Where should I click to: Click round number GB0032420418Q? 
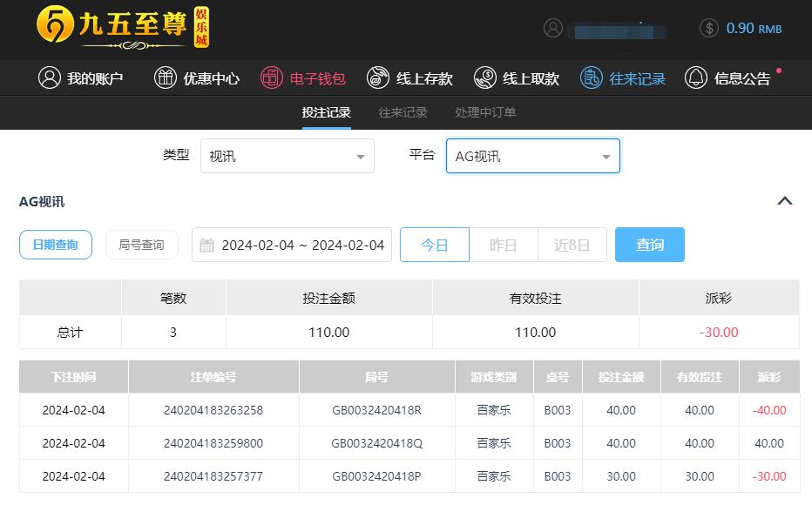point(376,443)
